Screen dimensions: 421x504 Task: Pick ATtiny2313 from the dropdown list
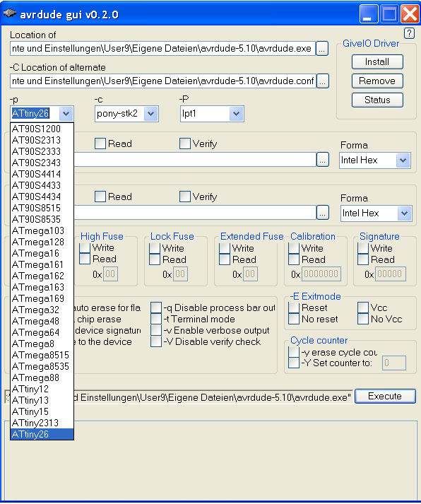42,423
